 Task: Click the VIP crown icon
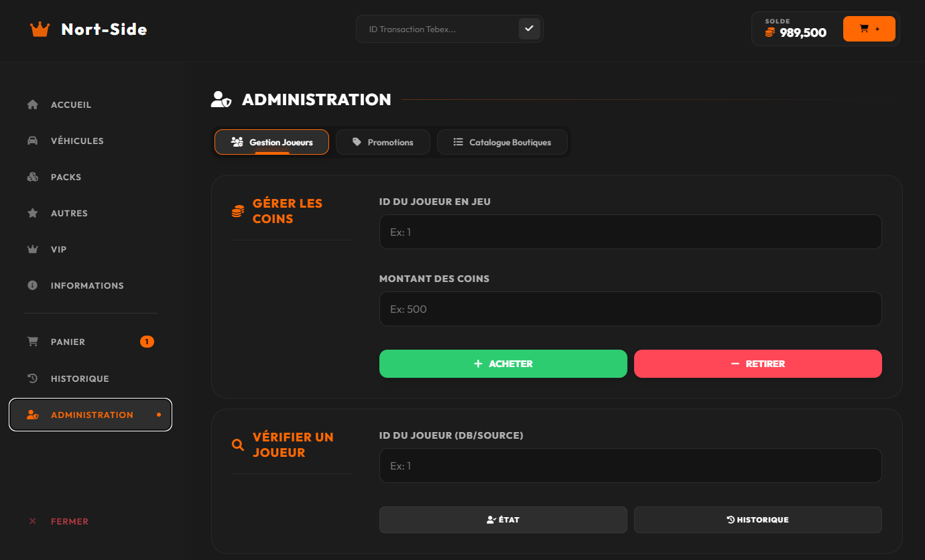tap(32, 249)
